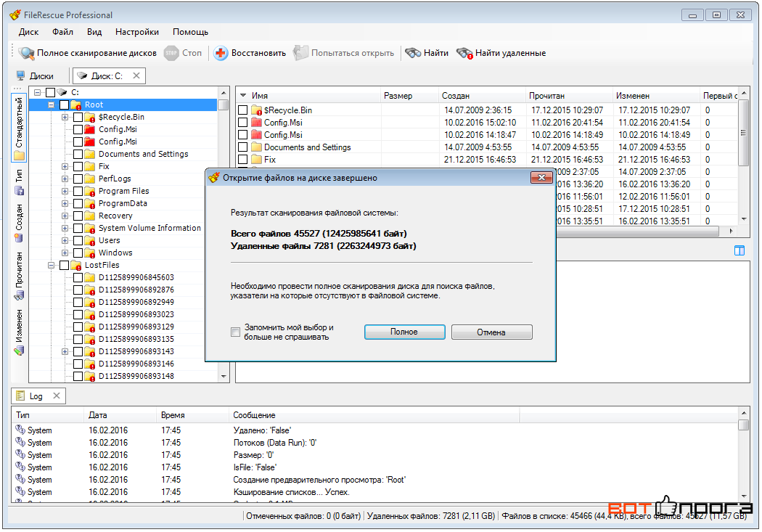Select the LostFiles folder icon in tree

click(75, 265)
